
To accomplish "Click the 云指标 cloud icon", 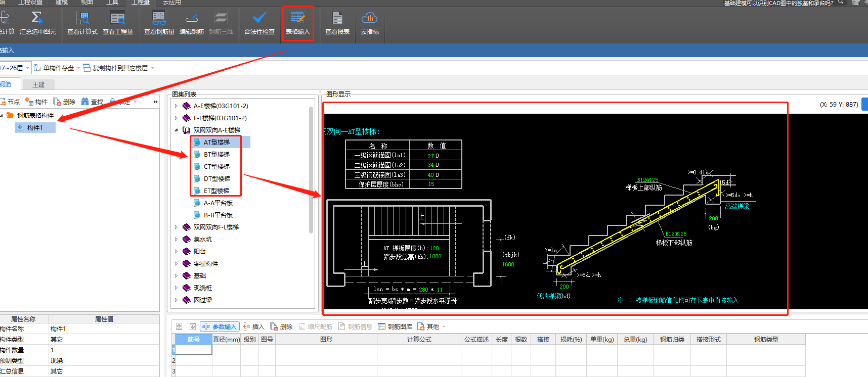I will point(370,18).
